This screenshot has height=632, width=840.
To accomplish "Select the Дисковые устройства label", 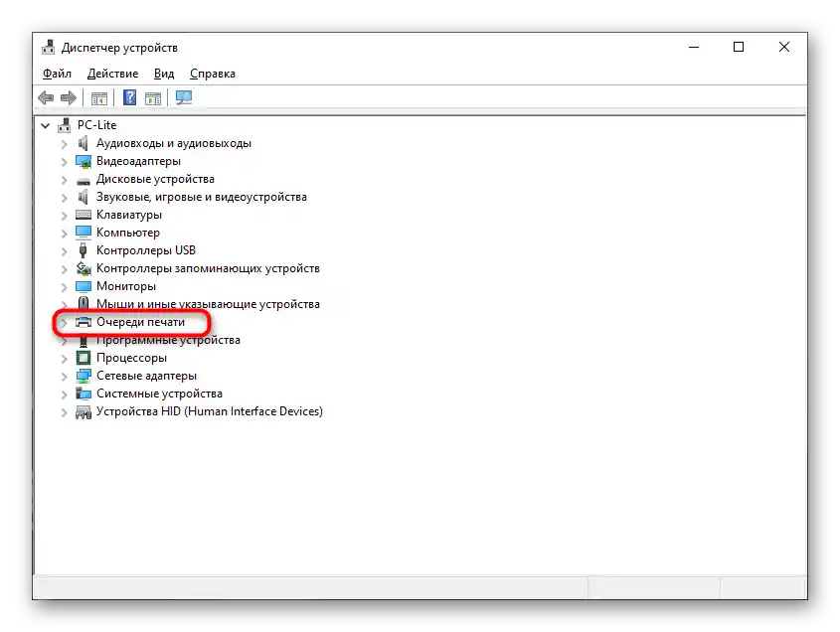I will (x=155, y=179).
